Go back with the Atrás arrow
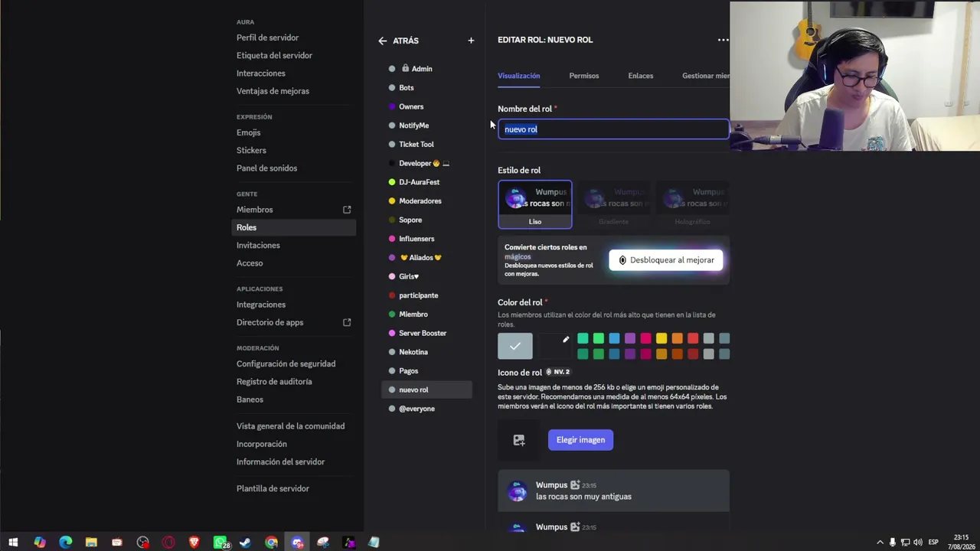The width and height of the screenshot is (980, 551). point(382,41)
